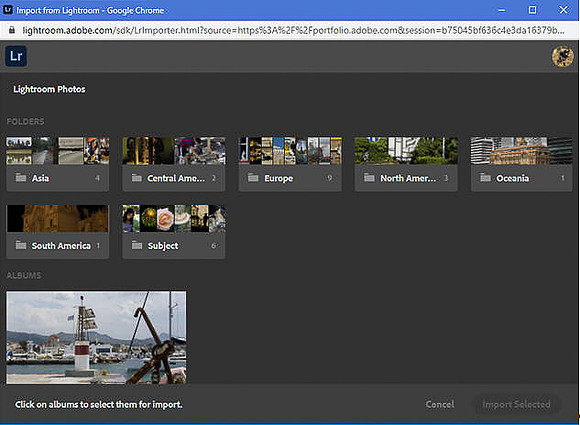Click the North America folder icon

coord(369,178)
